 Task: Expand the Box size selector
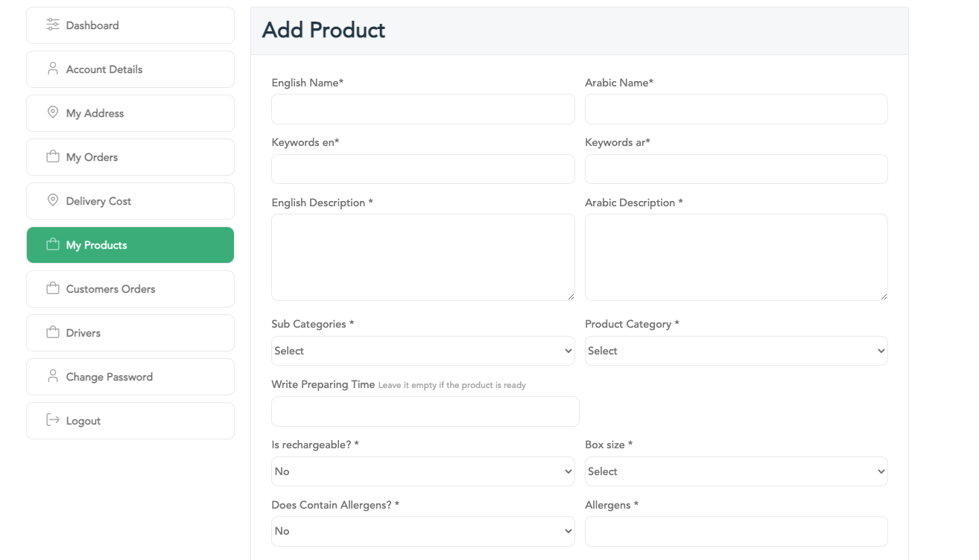click(735, 471)
